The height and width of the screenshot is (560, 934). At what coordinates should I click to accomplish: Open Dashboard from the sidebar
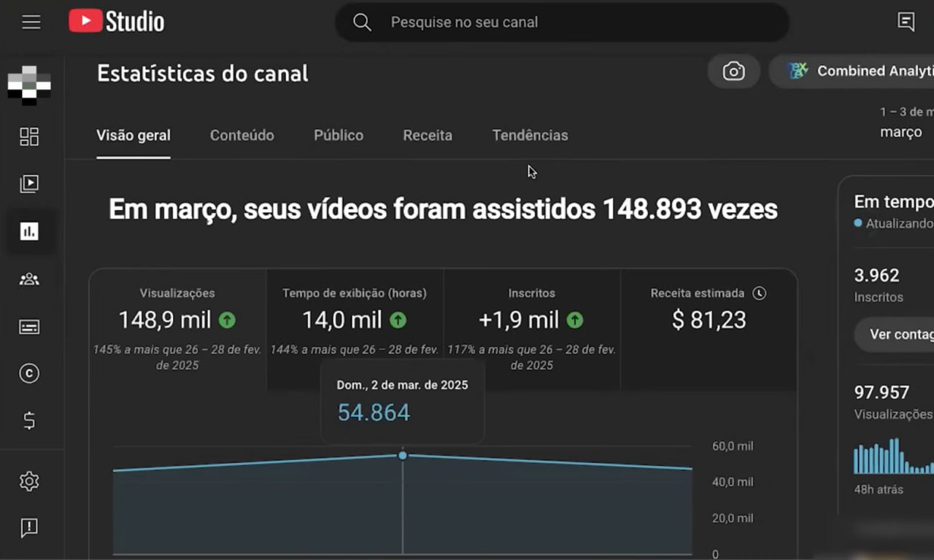coord(29,136)
